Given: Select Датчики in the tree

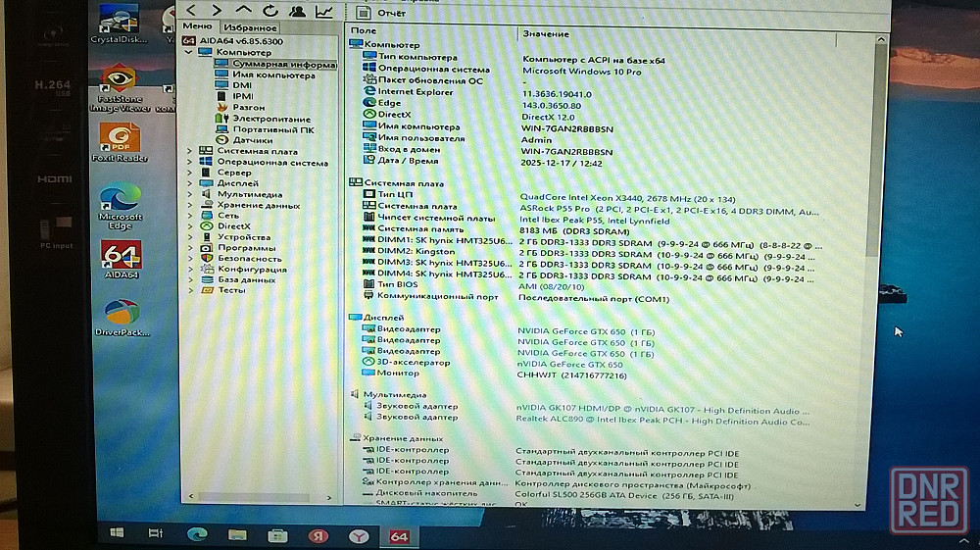Looking at the screenshot, I should [252, 140].
